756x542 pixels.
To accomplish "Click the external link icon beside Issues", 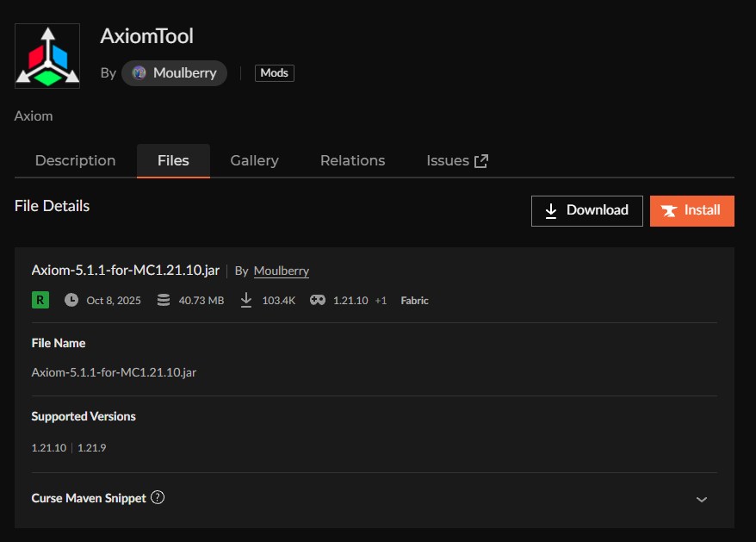I will click(x=481, y=161).
